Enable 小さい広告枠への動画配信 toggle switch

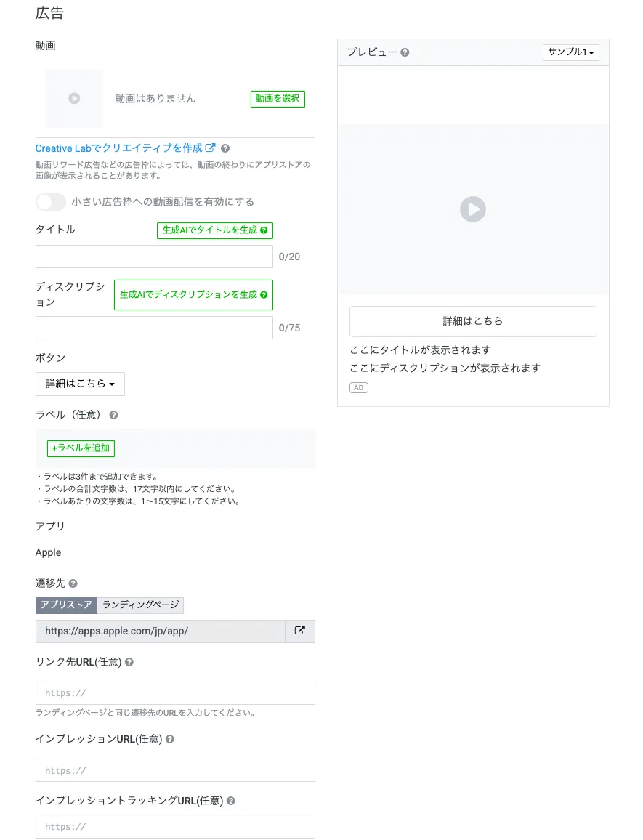coord(51,201)
